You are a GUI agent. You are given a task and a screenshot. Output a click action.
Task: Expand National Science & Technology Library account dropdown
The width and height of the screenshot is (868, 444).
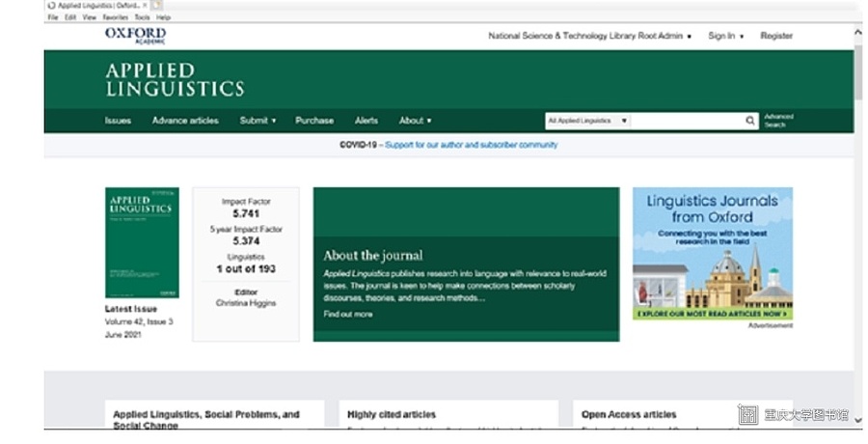coord(589,36)
